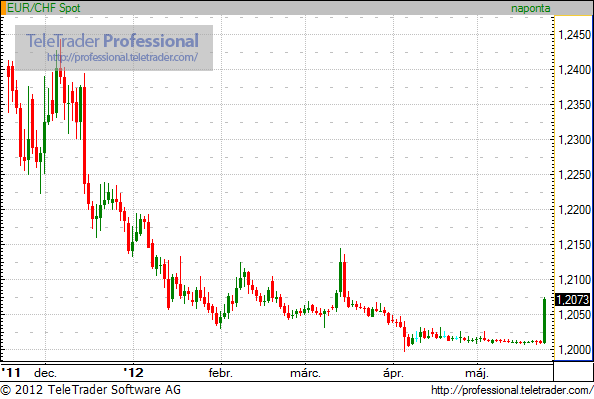Click the '12 year label on time axis
594x399 pixels.
click(134, 373)
